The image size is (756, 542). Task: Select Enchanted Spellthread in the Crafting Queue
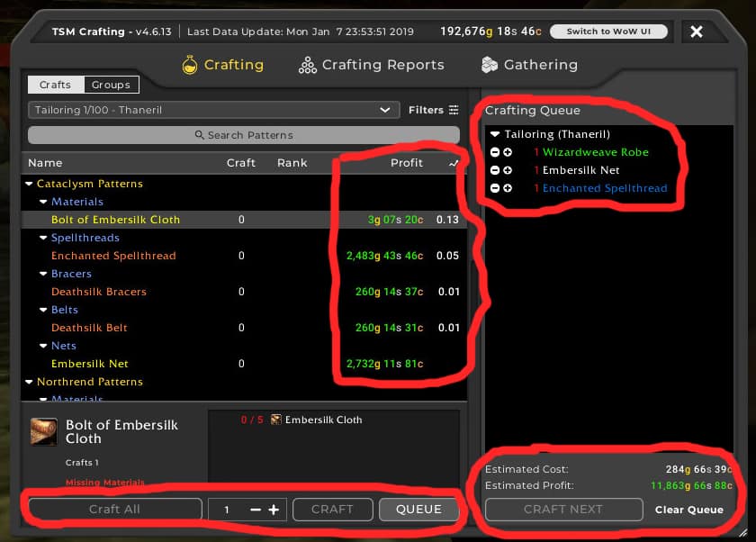pyautogui.click(x=605, y=188)
